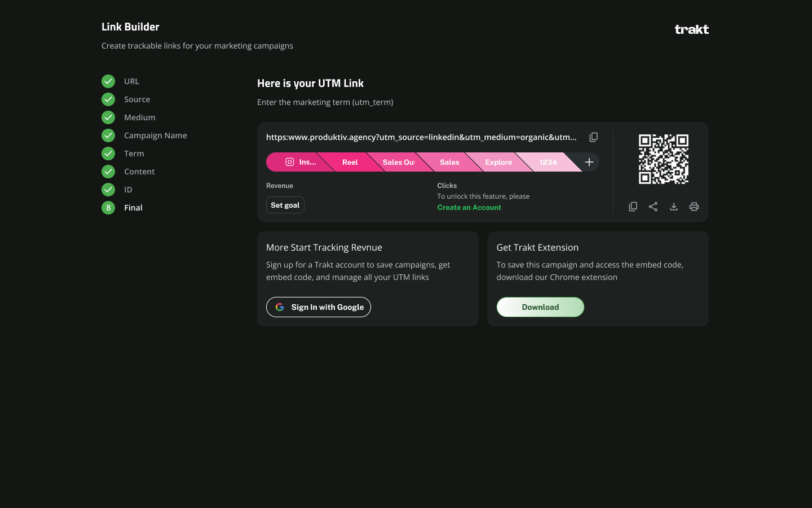The image size is (812, 508).
Task: Select the Reel medium segment
Action: pyautogui.click(x=350, y=162)
